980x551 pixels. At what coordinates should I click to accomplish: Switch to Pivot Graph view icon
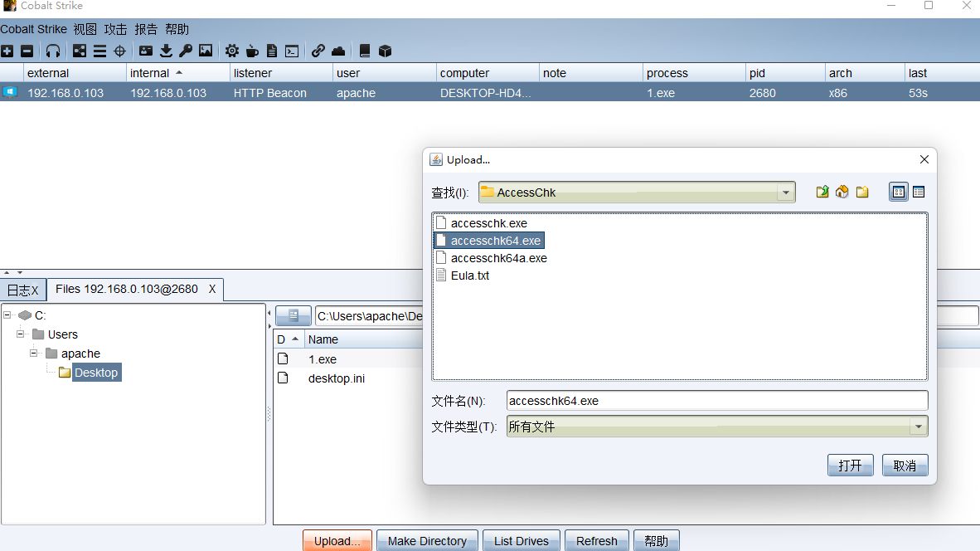tap(80, 51)
